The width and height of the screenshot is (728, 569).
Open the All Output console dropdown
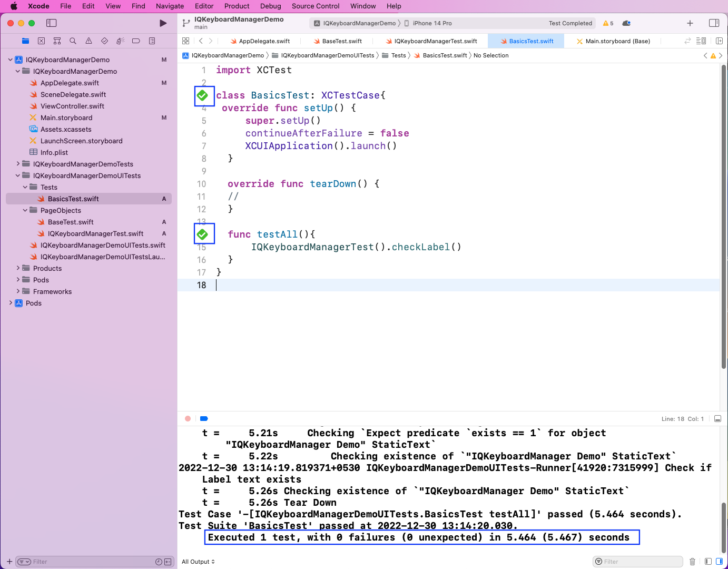coord(199,562)
